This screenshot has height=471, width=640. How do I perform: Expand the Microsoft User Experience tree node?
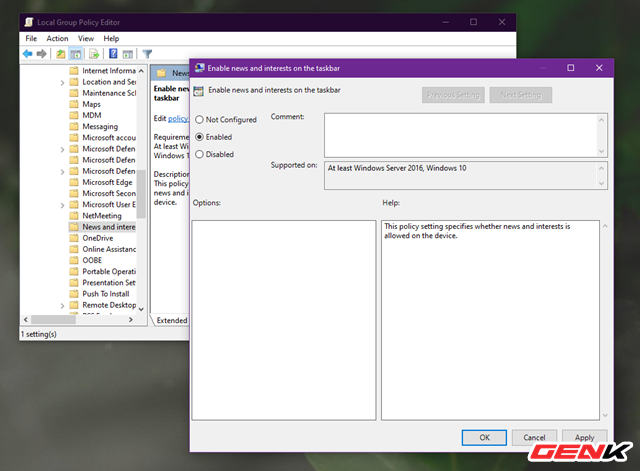click(x=62, y=205)
